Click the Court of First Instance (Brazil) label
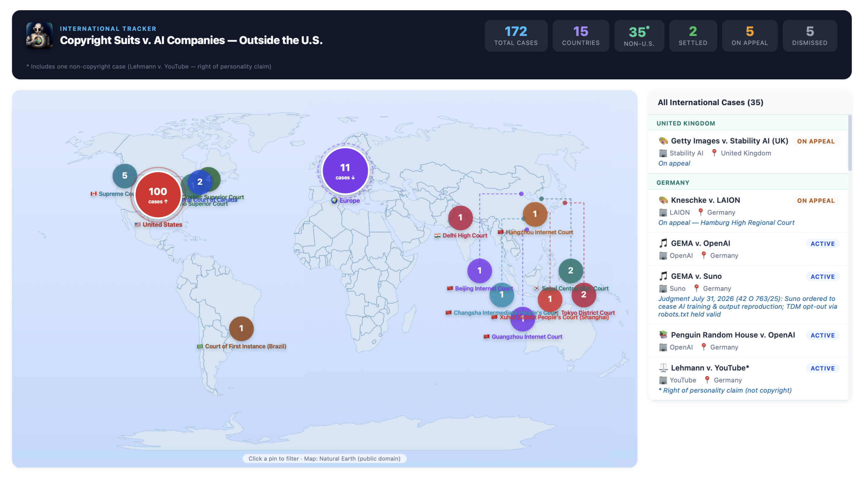The width and height of the screenshot is (868, 478). [245, 346]
